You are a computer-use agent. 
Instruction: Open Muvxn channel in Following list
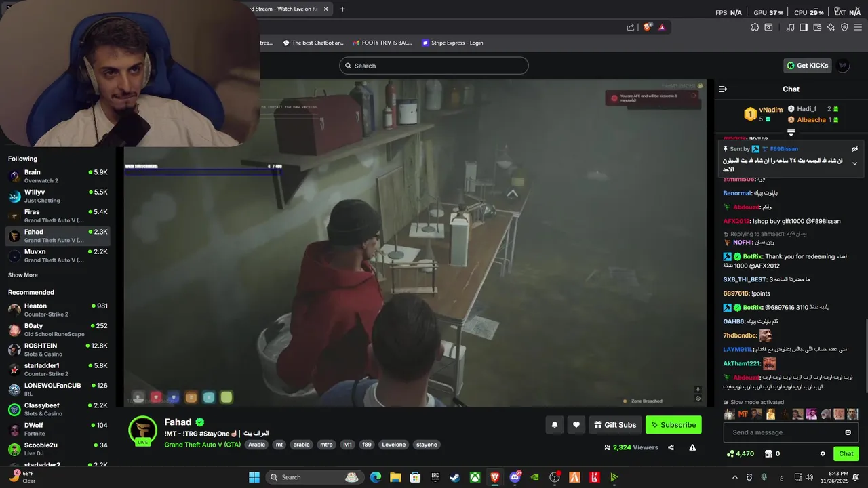pos(58,256)
